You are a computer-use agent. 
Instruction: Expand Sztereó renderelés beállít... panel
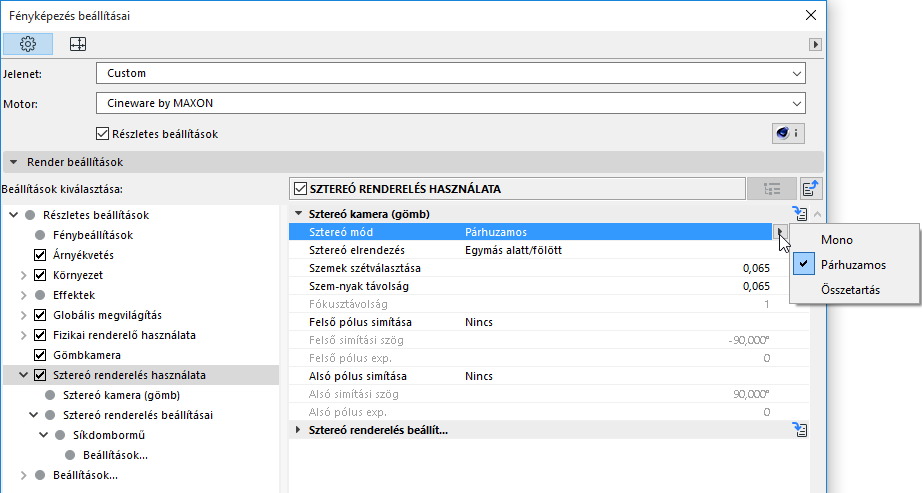coord(298,430)
